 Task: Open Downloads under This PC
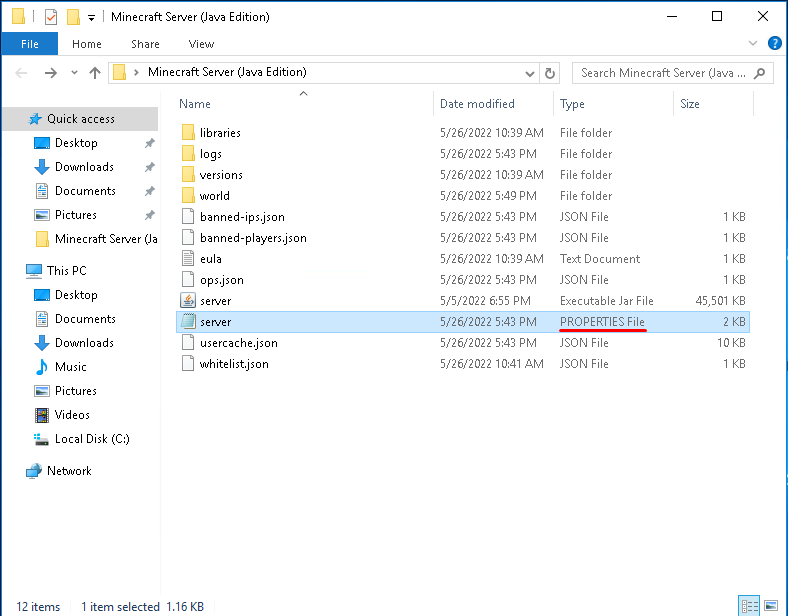pyautogui.click(x=84, y=343)
